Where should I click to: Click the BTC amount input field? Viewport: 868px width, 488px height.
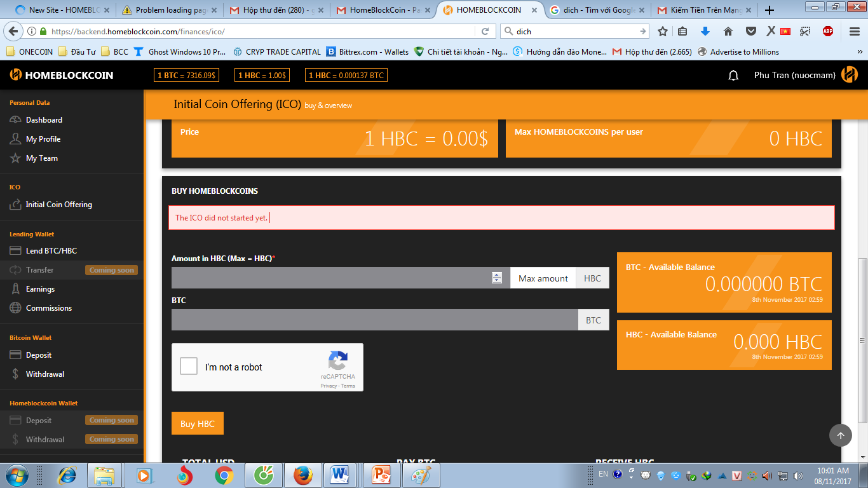(x=375, y=320)
